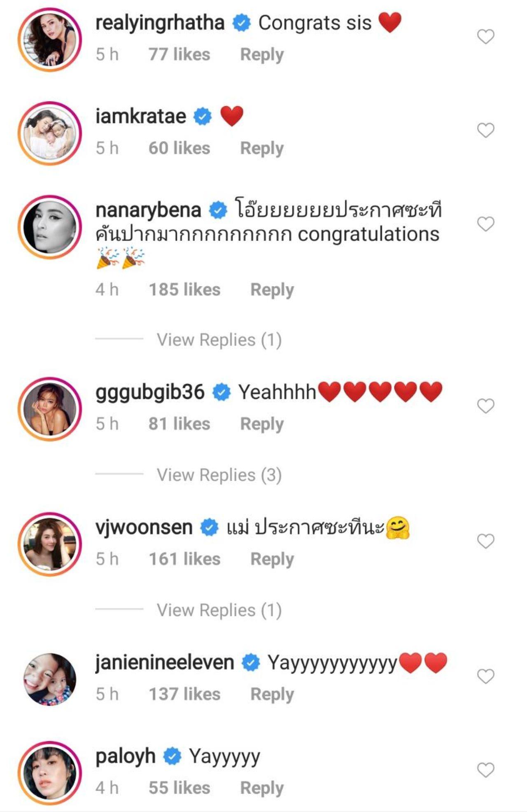Tap the heart on iamkratae's comment
Screen dimensions: 527x812
(x=485, y=131)
